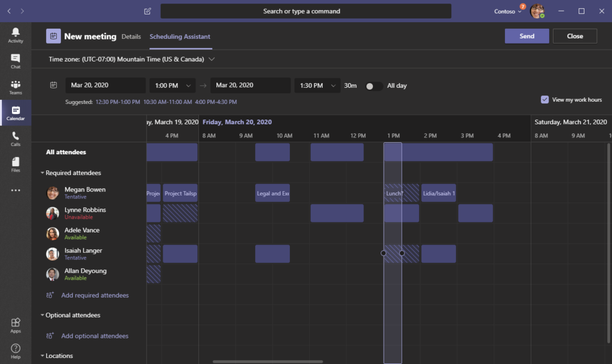Go back with the left arrow

click(9, 11)
